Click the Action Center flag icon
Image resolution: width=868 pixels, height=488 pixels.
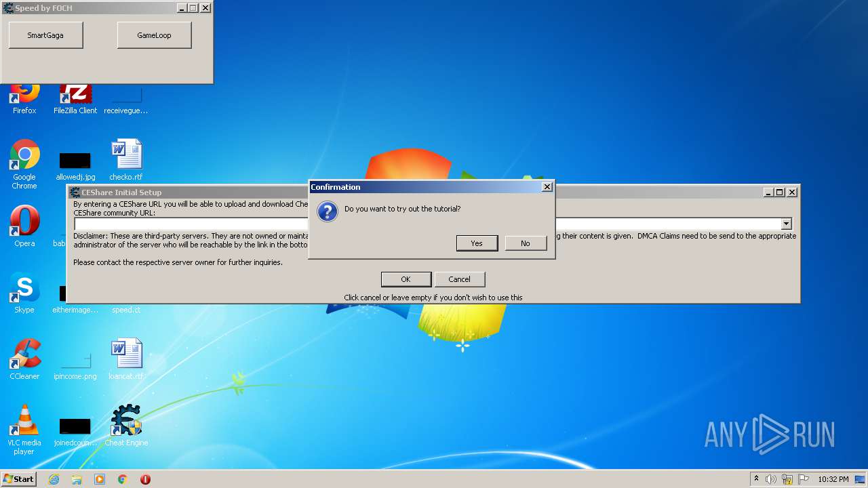point(804,479)
